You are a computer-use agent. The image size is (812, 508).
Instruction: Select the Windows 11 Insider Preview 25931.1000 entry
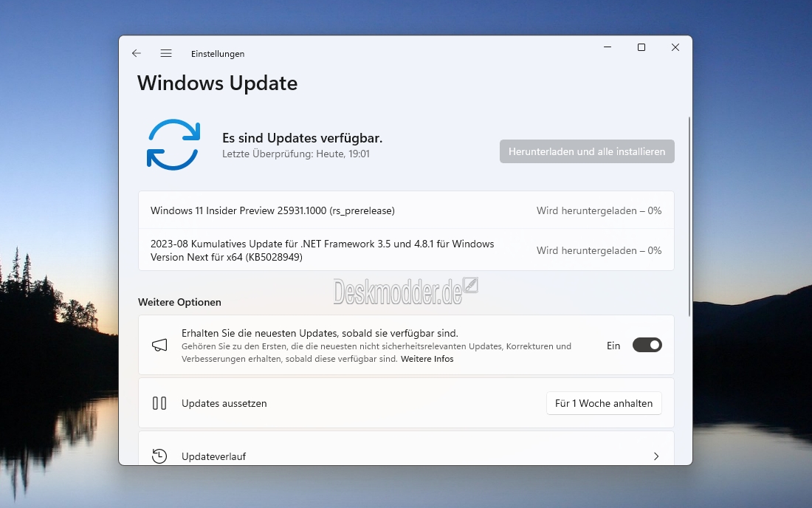[406, 210]
